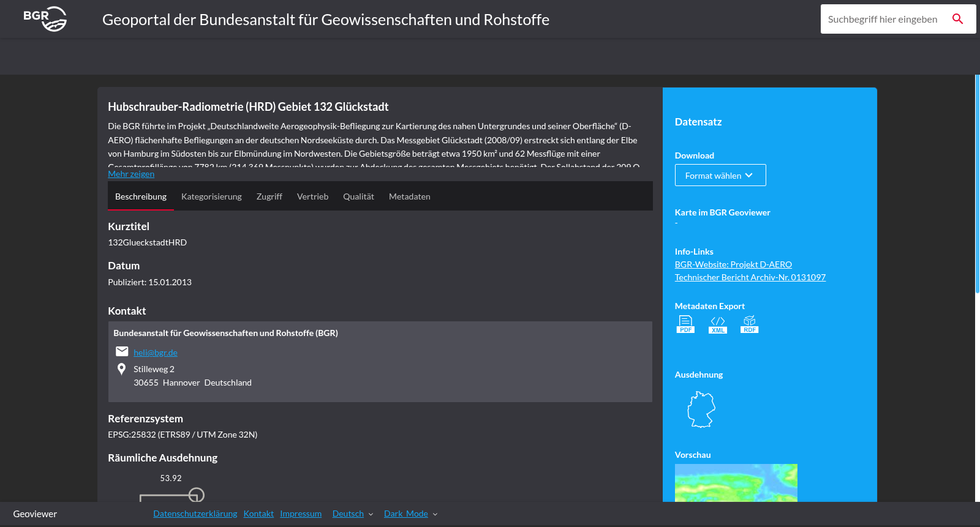Open the Zugriff tab
Viewport: 980px width, 527px height.
[269, 196]
